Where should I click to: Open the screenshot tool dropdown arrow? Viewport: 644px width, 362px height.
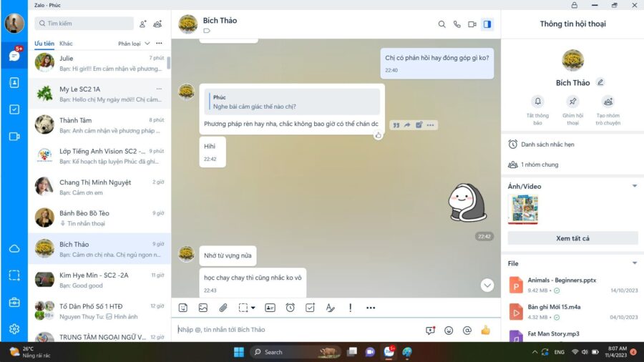tap(253, 308)
